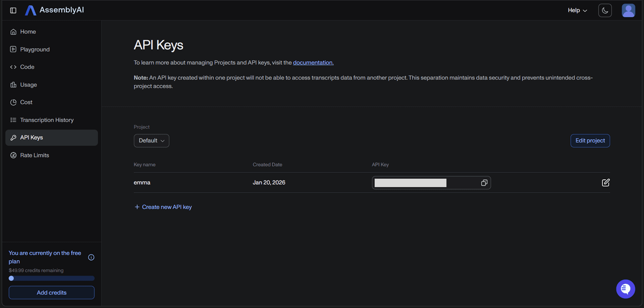
Task: Show free plan info via the info icon
Action: [x=91, y=257]
